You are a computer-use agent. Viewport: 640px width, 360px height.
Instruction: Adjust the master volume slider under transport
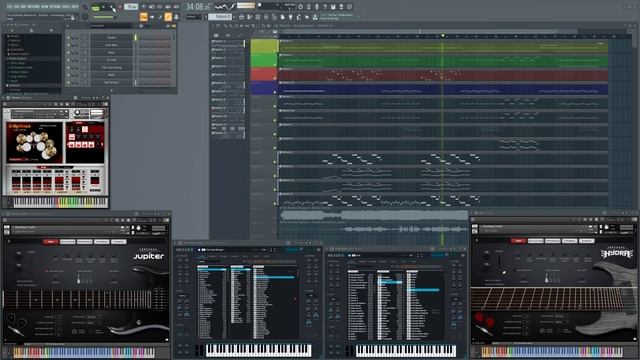(x=103, y=17)
